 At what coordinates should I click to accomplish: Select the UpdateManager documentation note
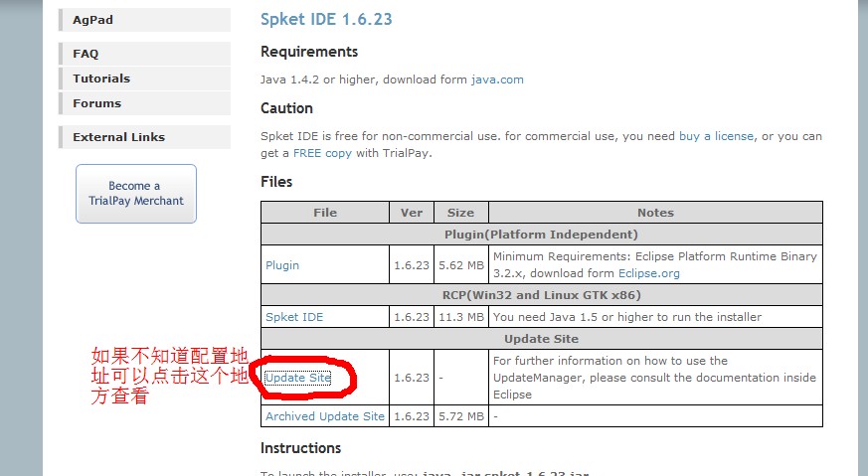654,378
